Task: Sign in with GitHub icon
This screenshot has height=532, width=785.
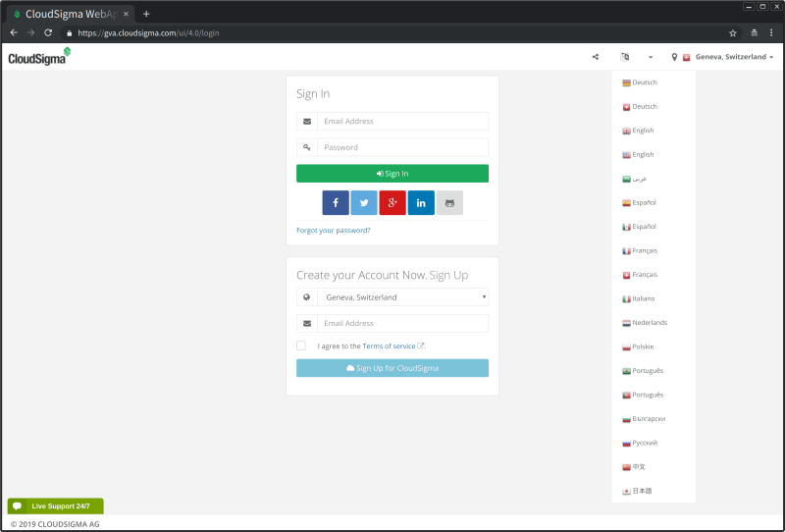Action: [449, 203]
